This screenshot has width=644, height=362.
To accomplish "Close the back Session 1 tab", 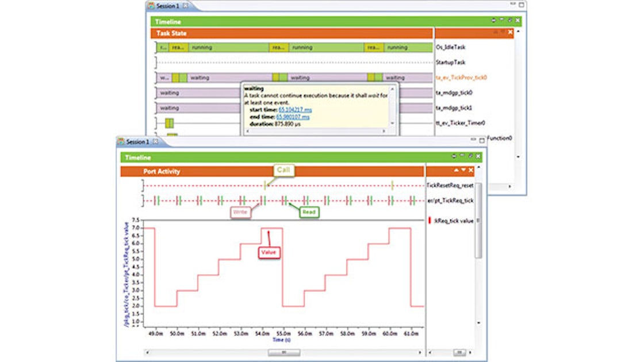I will (x=186, y=6).
